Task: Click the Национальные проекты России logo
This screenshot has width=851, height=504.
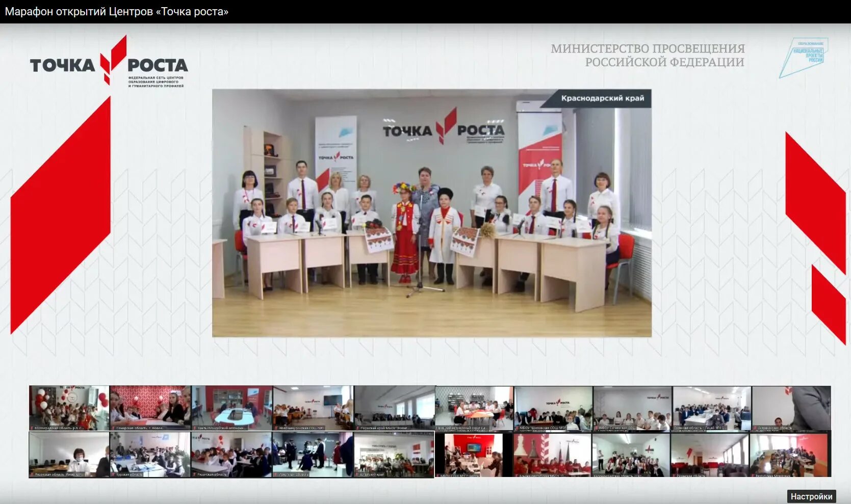Action: 804,57
